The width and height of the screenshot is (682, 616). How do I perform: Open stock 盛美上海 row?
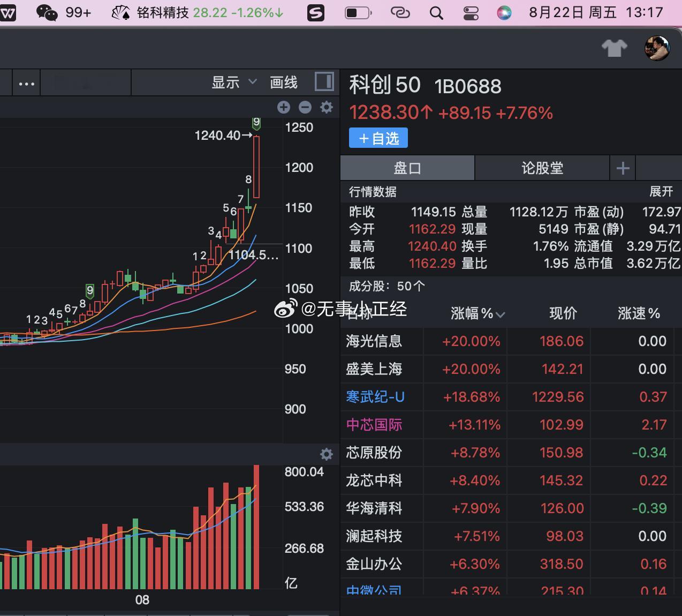(511, 369)
